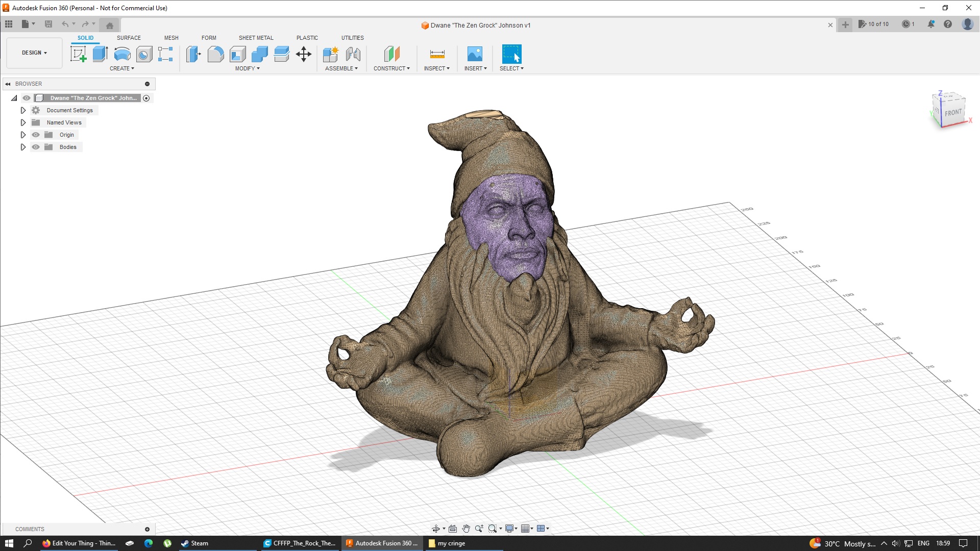Expand the Comments panel
The height and width of the screenshot is (551, 980).
point(147,529)
